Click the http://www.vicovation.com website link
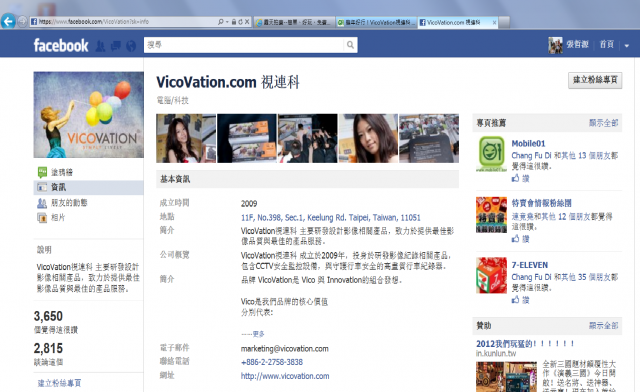640x392 pixels. point(285,376)
